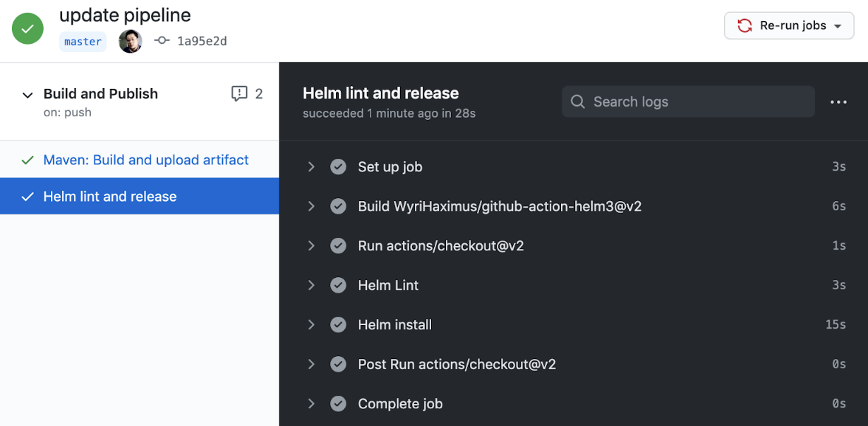Click the green workflow success status icon
This screenshot has height=426, width=868.
[28, 29]
